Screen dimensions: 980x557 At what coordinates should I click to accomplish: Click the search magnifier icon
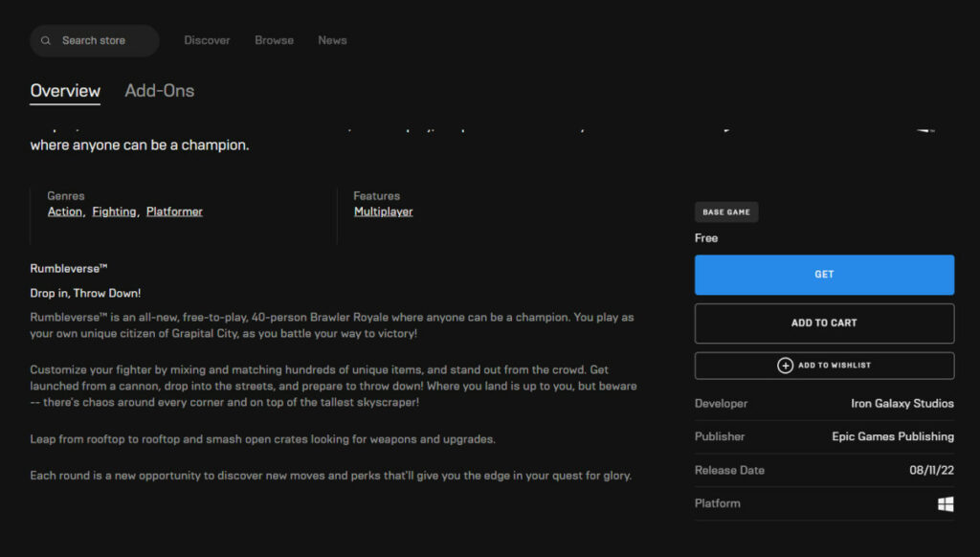click(45, 40)
